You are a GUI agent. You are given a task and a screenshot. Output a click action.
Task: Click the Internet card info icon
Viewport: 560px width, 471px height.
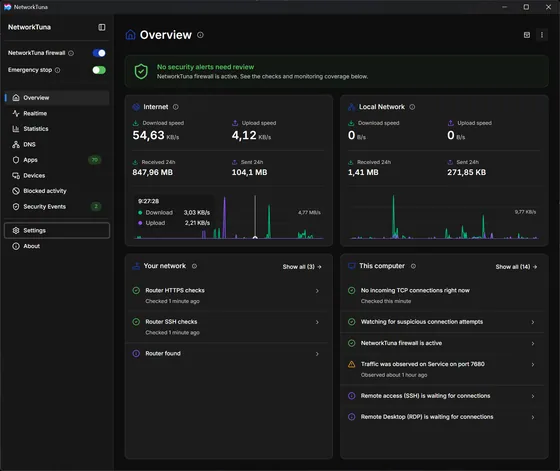(176, 107)
